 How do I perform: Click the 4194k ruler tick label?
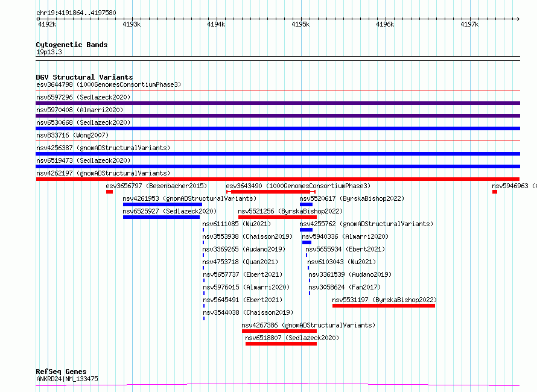(216, 24)
